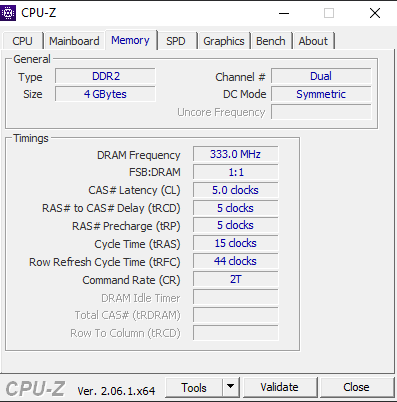Switch to the CPU tab
This screenshot has width=397, height=402.
(22, 41)
